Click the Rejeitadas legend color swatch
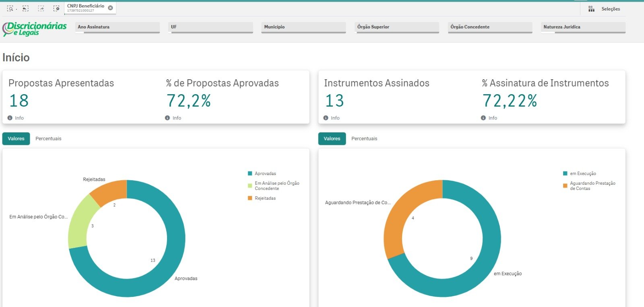 tap(250, 198)
